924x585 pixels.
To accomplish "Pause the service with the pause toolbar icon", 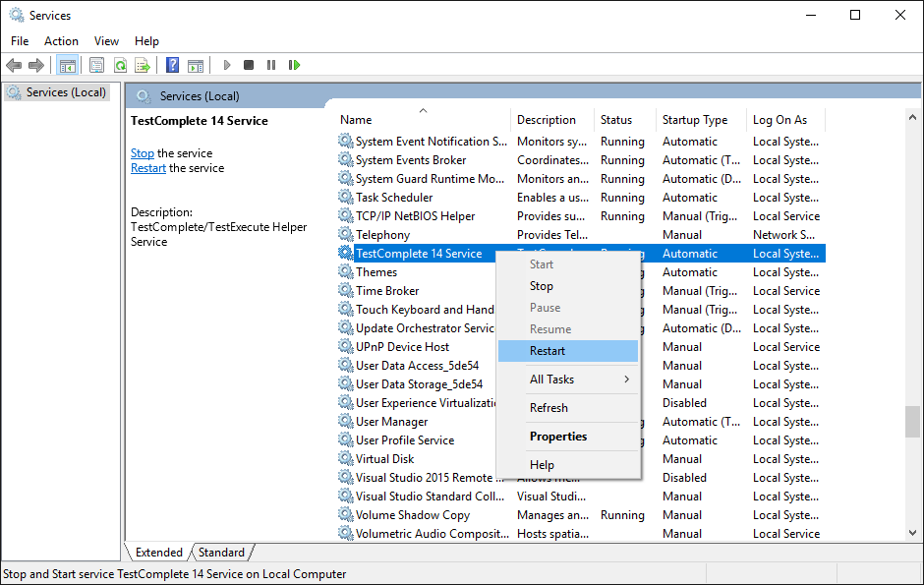I will click(271, 65).
